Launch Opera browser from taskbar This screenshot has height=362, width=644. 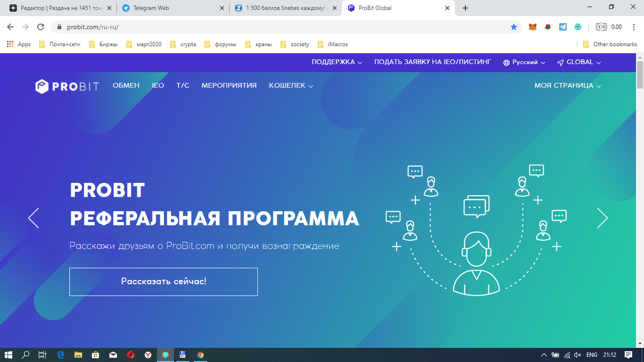130,354
